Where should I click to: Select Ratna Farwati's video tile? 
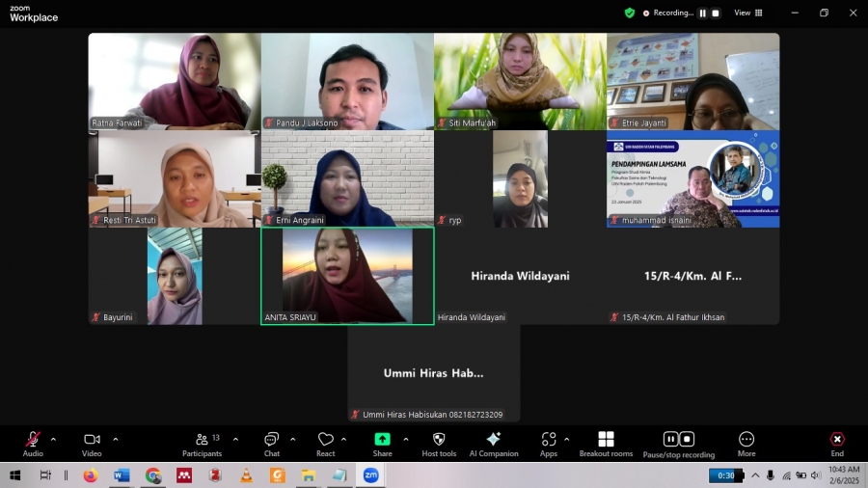tap(175, 81)
